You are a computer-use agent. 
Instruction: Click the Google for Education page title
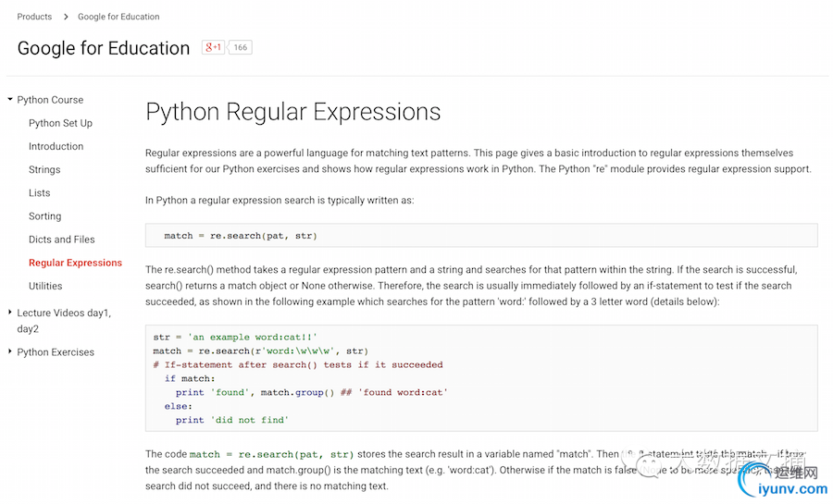104,48
